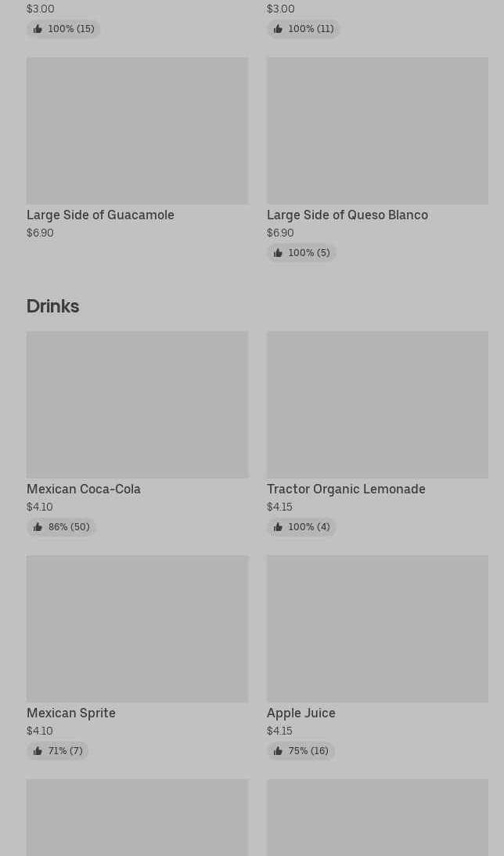Viewport: 504px width, 856px height.
Task: Click thumbs-up icon under Large Side of Queso Blanco
Action: point(278,253)
